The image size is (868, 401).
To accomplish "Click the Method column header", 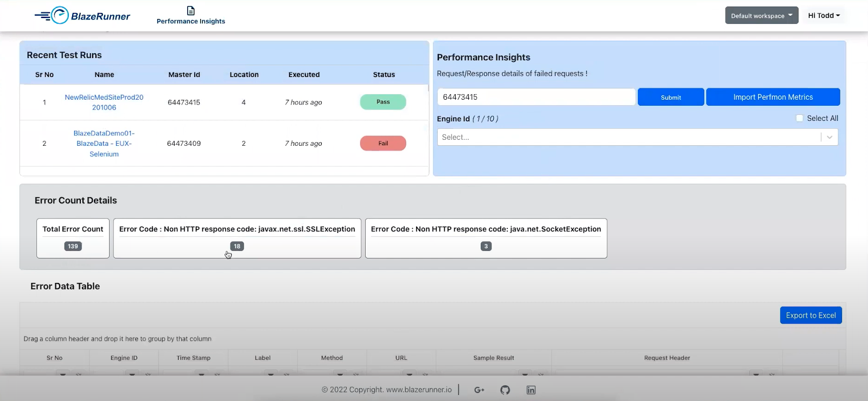I will (x=332, y=358).
